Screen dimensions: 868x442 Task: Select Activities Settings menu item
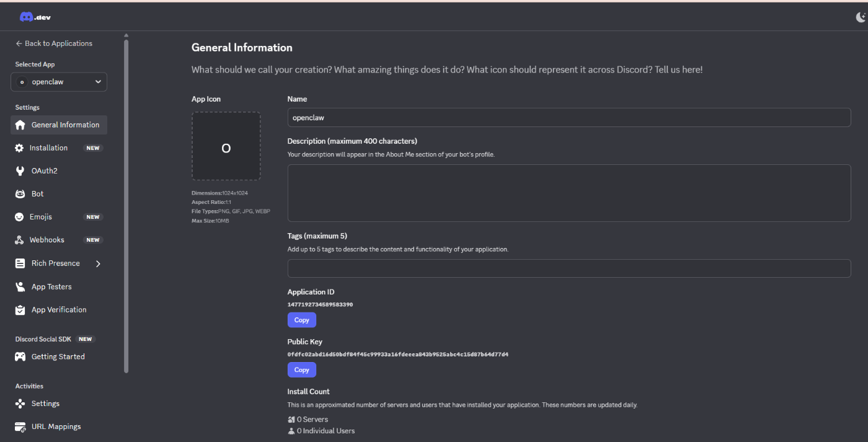click(45, 404)
